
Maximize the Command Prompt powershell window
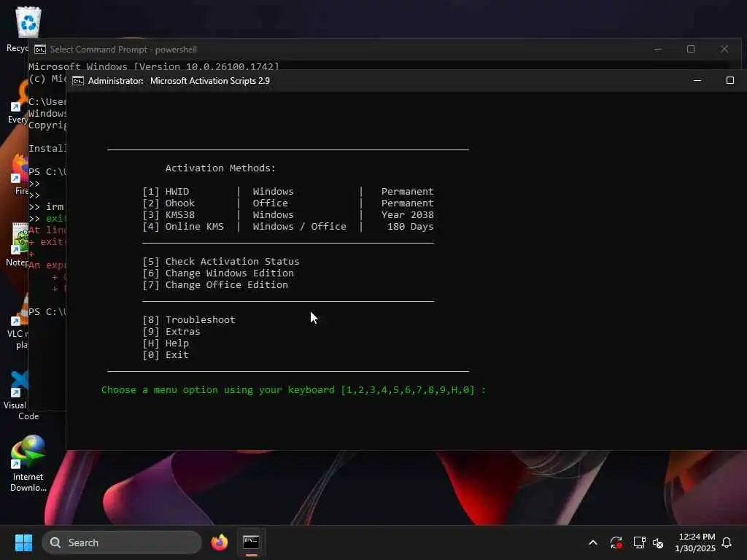pos(691,49)
